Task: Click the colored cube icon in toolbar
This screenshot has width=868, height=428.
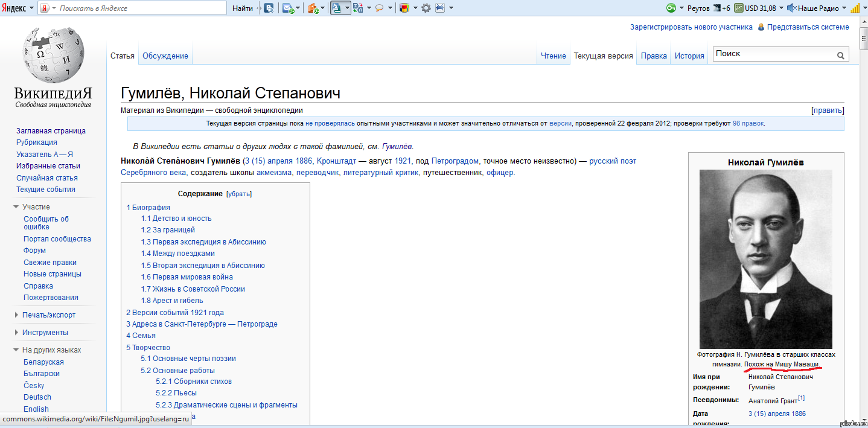Action: [404, 8]
